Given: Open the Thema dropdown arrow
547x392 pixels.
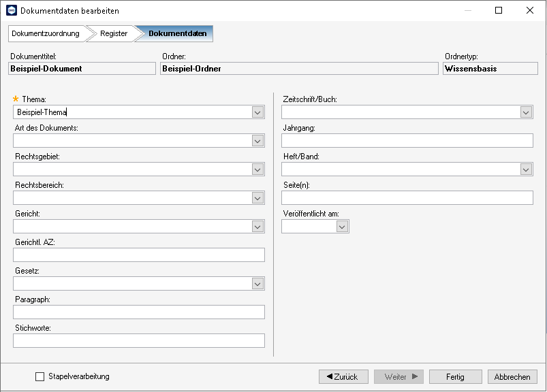Looking at the screenshot, I should (257, 112).
